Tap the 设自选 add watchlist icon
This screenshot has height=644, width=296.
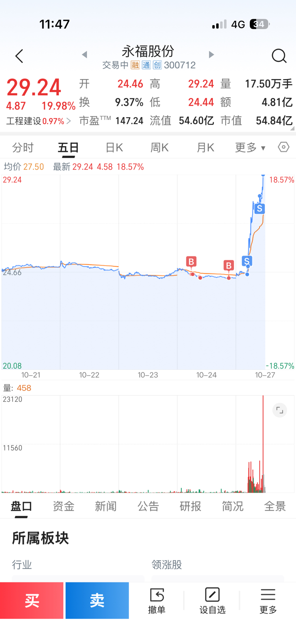pyautogui.click(x=212, y=600)
